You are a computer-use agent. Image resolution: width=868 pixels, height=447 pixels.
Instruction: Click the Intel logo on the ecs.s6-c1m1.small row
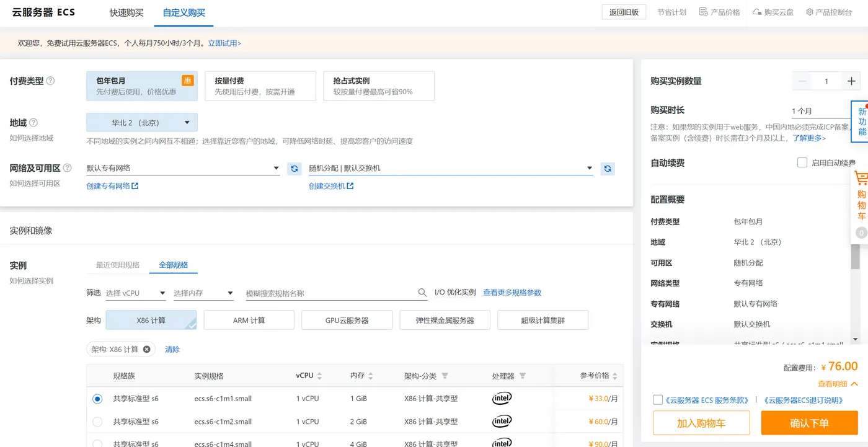(502, 398)
